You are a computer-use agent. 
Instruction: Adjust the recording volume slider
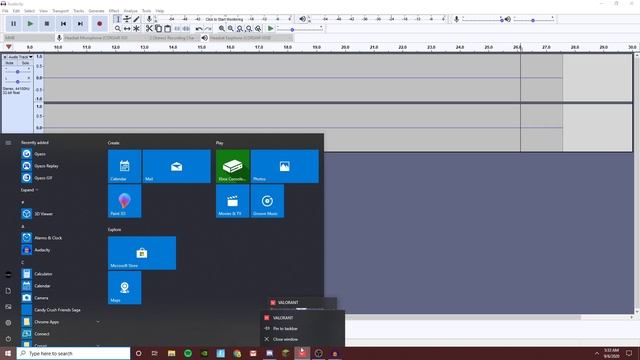pyautogui.click(x=482, y=19)
